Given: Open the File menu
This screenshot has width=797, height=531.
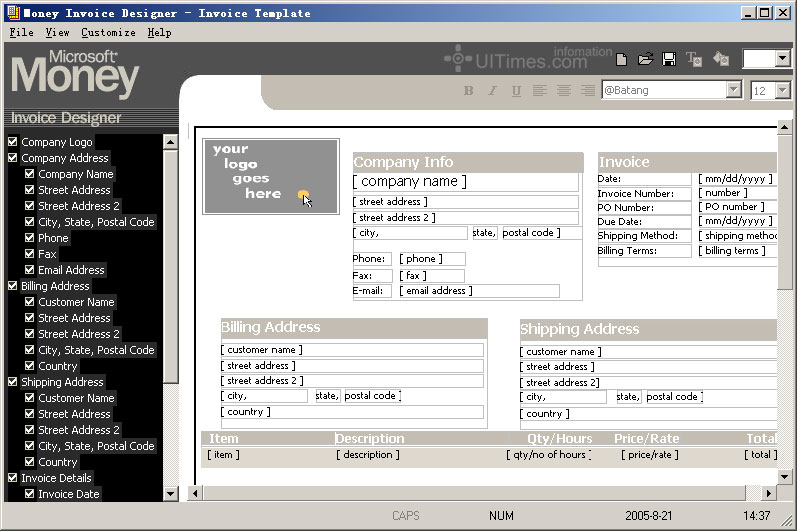Looking at the screenshot, I should click(x=21, y=32).
